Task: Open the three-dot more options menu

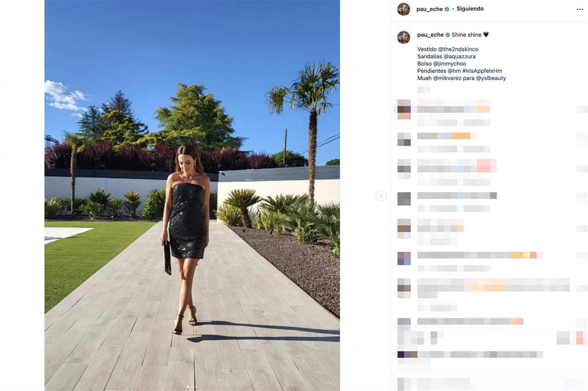Action: coord(580,9)
